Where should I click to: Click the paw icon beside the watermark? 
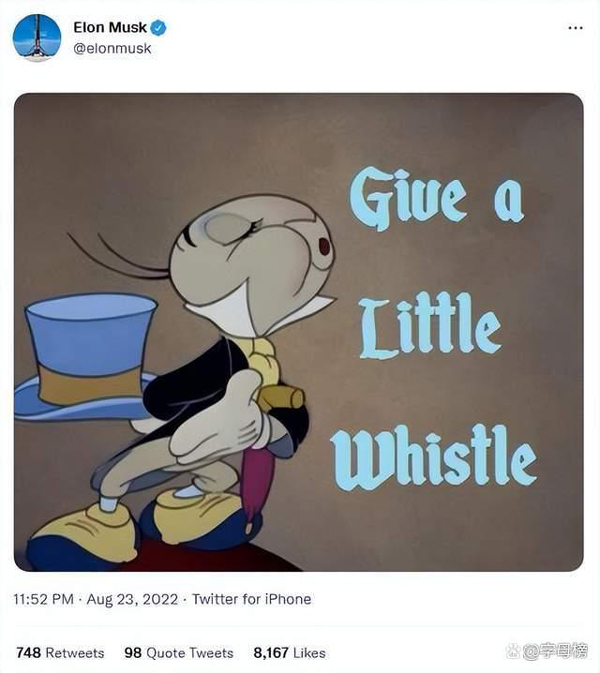[x=514, y=651]
